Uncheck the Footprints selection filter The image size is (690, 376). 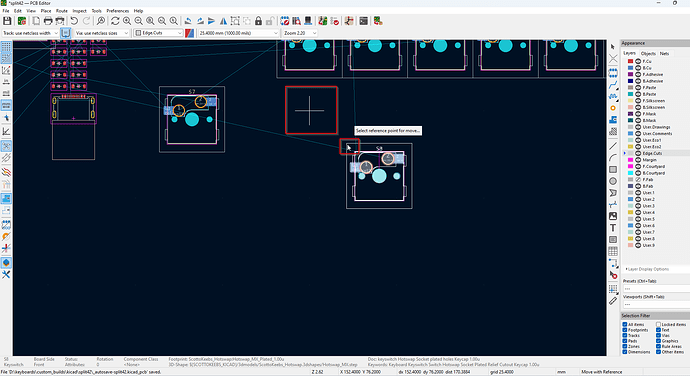point(625,330)
